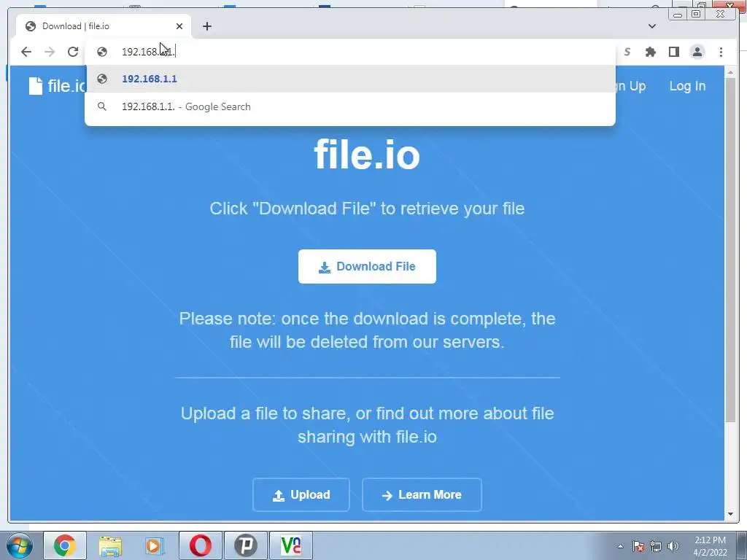
Task: Open the VNC taskbar icon
Action: tap(291, 545)
